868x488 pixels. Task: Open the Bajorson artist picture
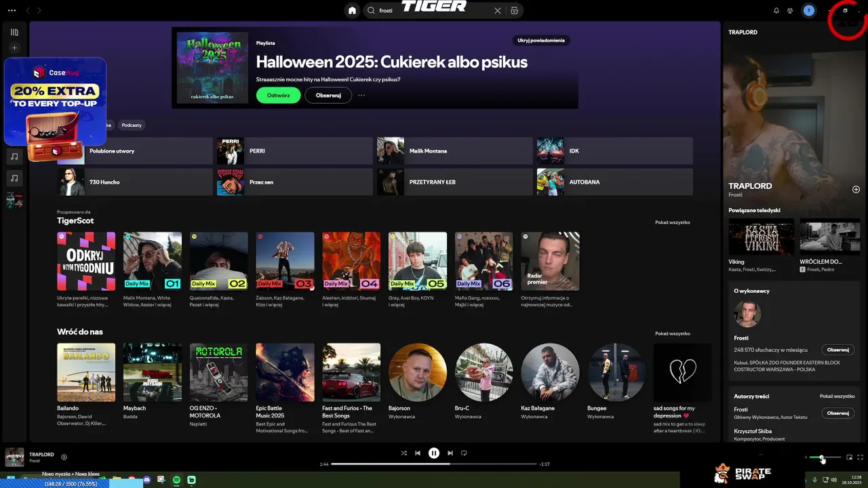tap(418, 372)
